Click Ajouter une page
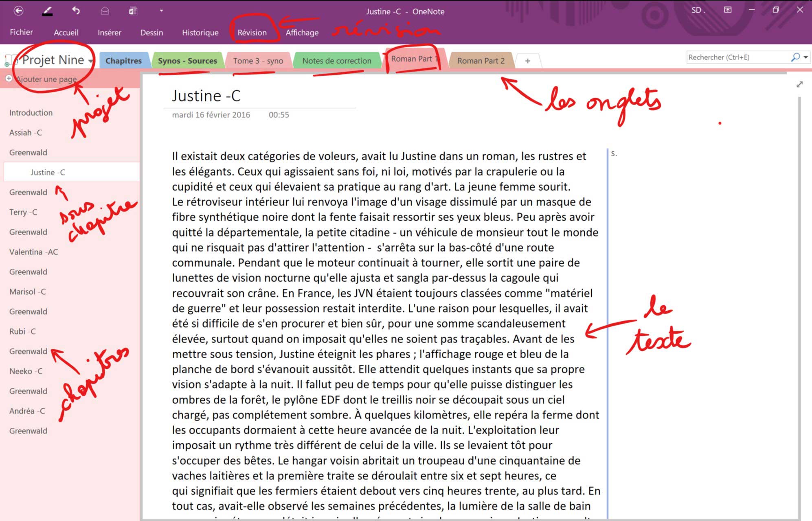This screenshot has width=812, height=521. pyautogui.click(x=46, y=79)
